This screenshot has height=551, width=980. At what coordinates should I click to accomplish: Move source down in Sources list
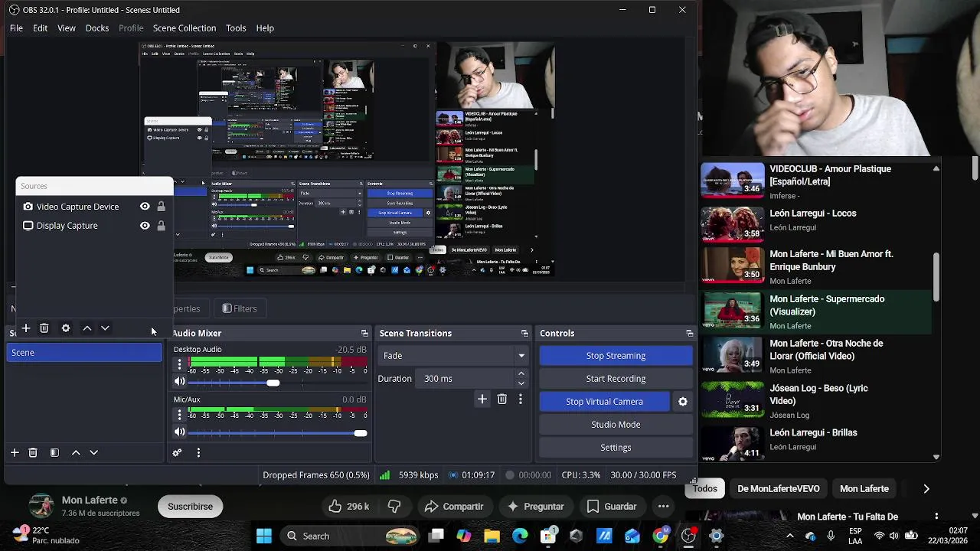click(x=105, y=328)
